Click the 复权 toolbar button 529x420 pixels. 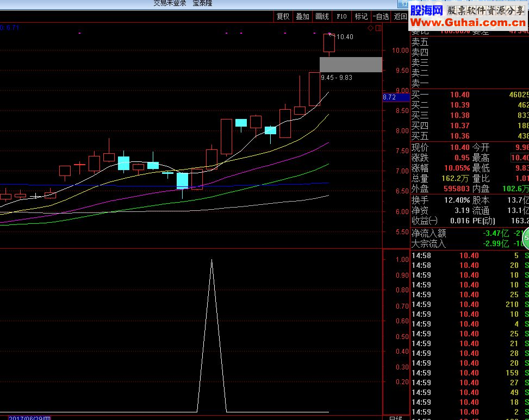[283, 16]
